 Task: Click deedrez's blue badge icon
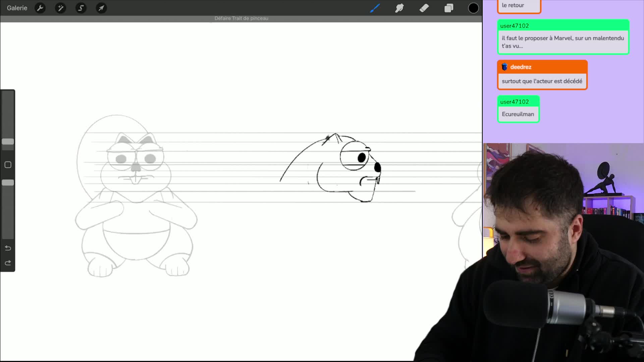point(504,67)
